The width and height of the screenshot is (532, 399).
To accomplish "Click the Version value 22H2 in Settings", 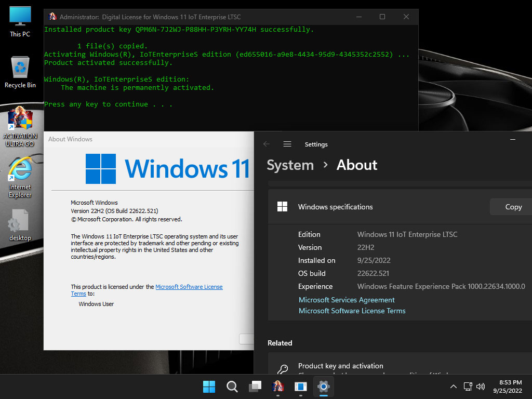I will point(366,247).
